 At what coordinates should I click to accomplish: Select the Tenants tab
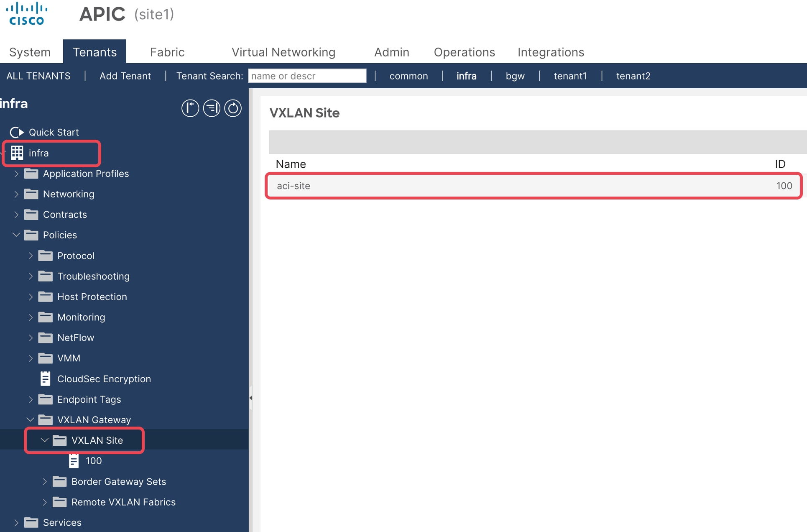click(94, 52)
